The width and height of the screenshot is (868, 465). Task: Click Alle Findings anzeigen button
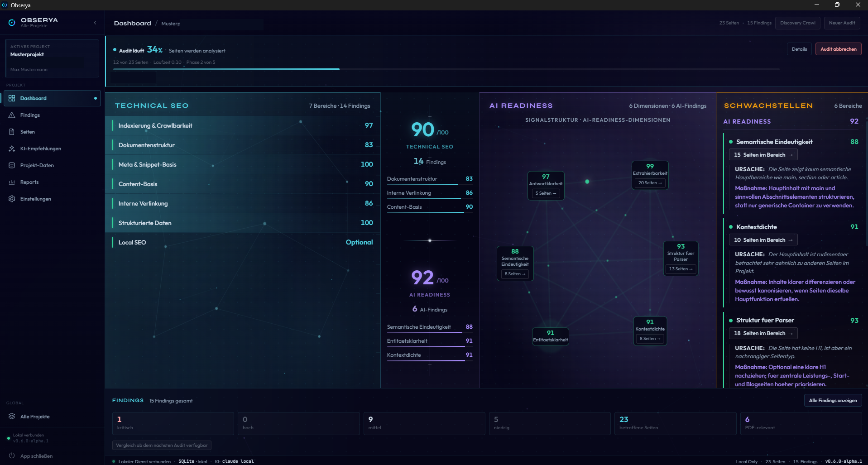point(833,400)
